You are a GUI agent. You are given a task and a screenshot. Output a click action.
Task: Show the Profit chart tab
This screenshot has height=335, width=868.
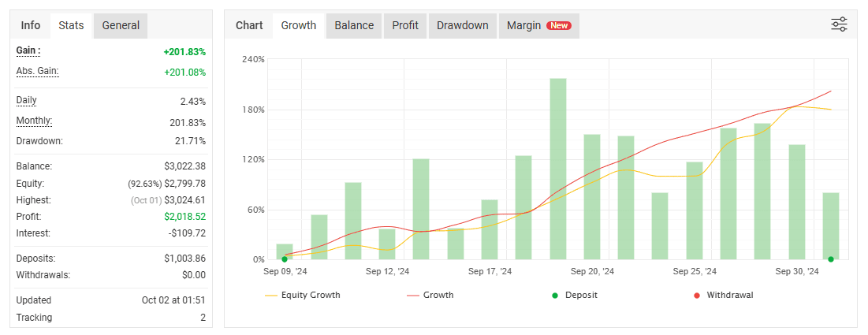point(405,25)
